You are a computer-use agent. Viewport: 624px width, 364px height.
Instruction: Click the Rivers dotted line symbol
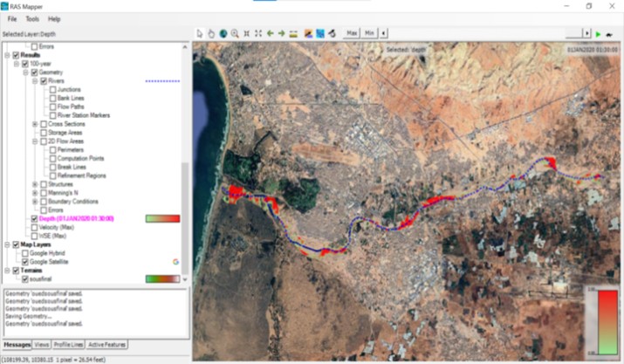click(x=162, y=81)
